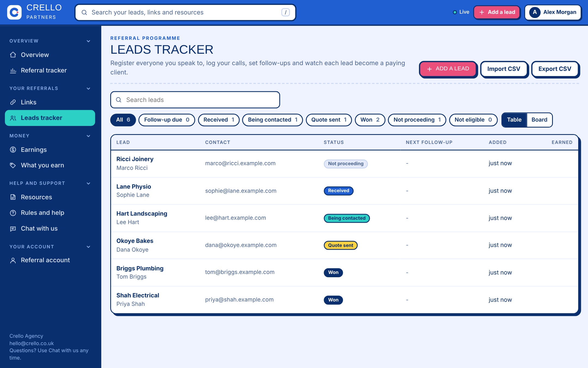The width and height of the screenshot is (588, 368).
Task: Switch to Board view
Action: [x=539, y=120]
